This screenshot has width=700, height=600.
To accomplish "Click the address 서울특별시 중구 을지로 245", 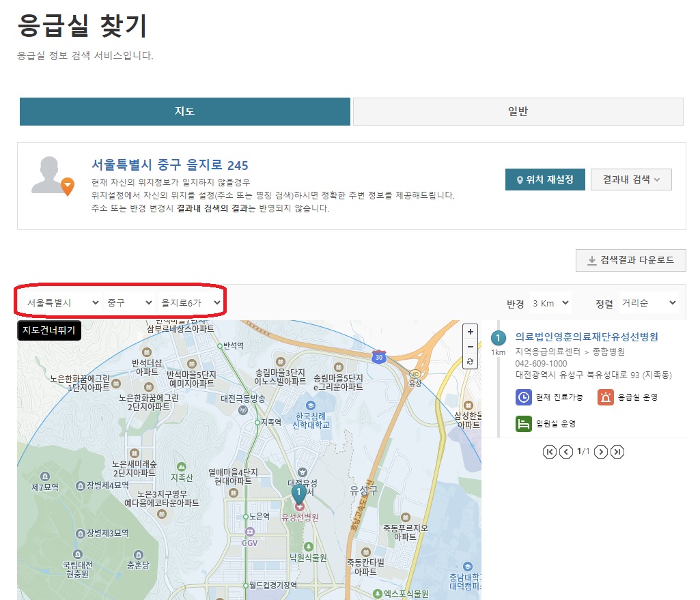I will click(169, 165).
